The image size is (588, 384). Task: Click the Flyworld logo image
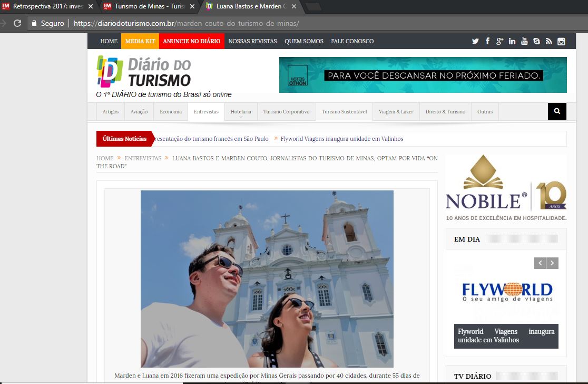click(507, 292)
